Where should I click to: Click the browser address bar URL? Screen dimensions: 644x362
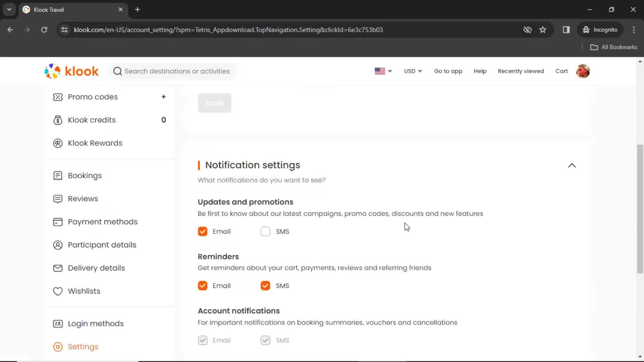228,30
